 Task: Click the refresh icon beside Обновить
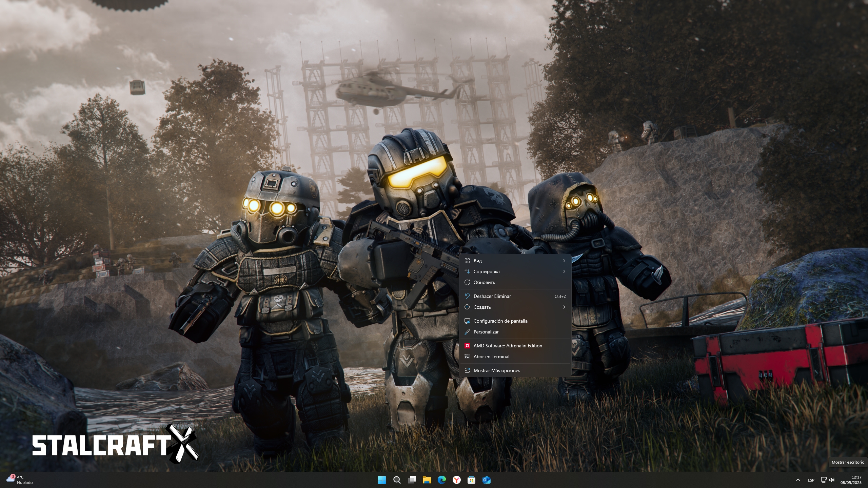(x=467, y=282)
